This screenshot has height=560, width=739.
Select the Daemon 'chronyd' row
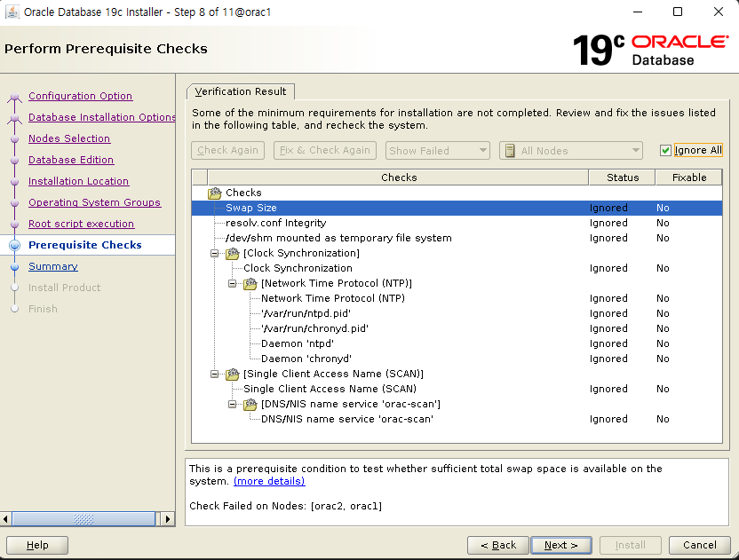tap(457, 359)
